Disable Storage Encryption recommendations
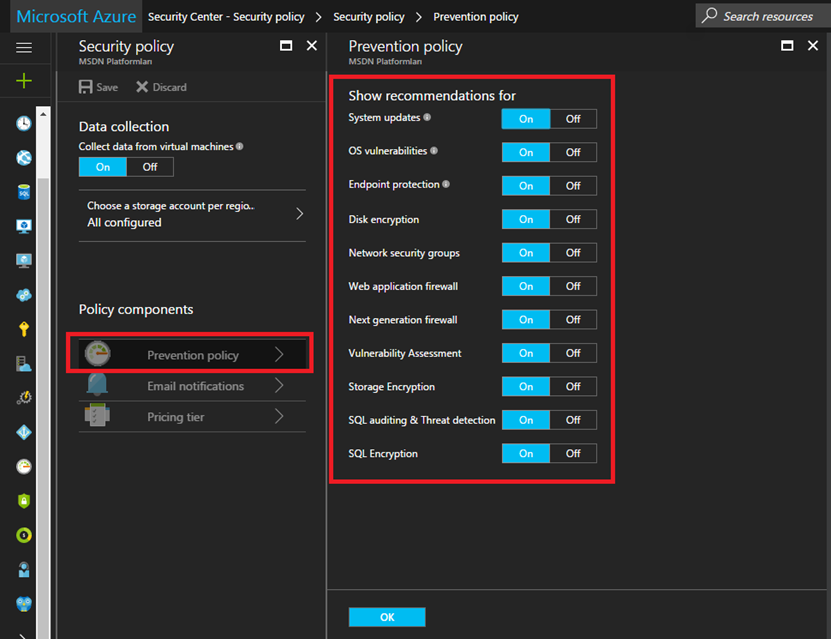 point(573,386)
